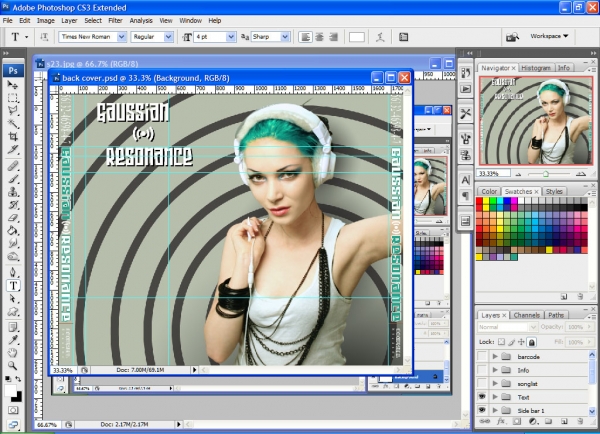
Task: Switch to the Styles tab
Action: (x=554, y=191)
